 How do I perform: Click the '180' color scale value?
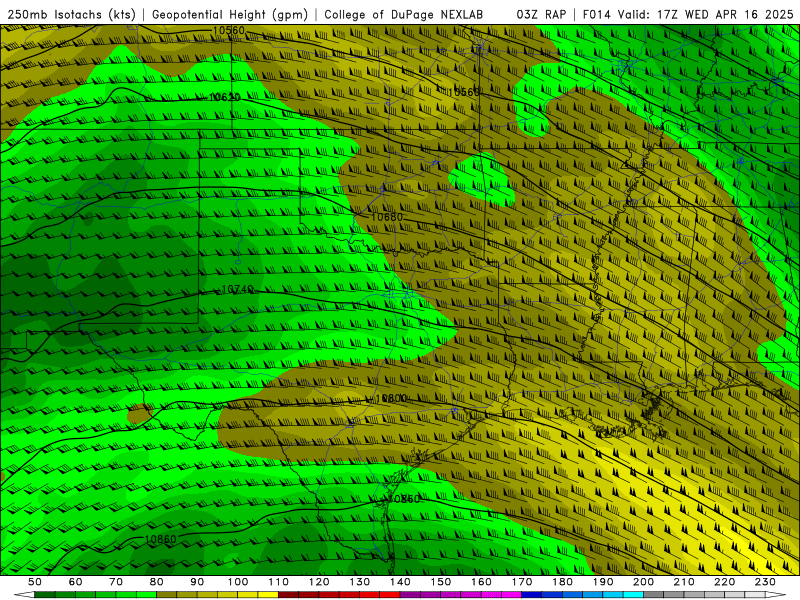click(562, 582)
